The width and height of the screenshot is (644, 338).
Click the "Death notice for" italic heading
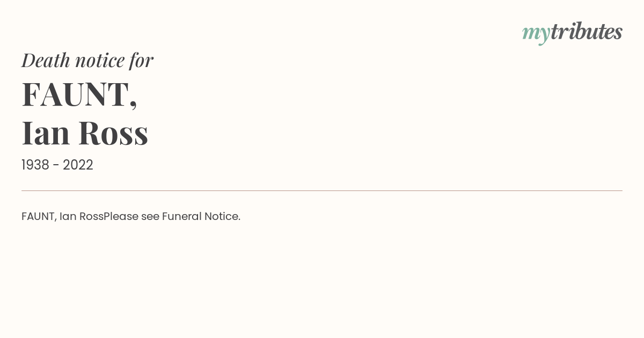click(x=87, y=60)
